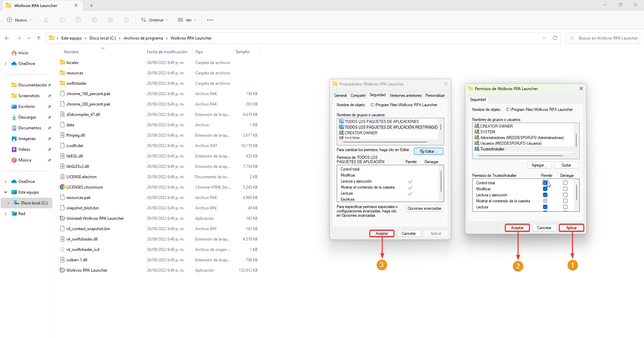Image resolution: width=644 pixels, height=338 pixels.
Task: Expand Disco local (C:) tree node
Action: point(8,203)
